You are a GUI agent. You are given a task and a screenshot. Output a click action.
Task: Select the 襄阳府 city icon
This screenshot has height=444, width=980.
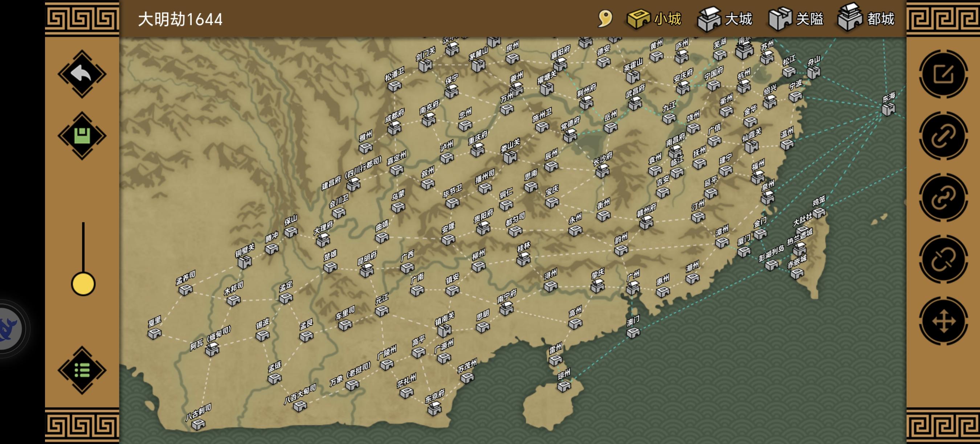click(560, 65)
